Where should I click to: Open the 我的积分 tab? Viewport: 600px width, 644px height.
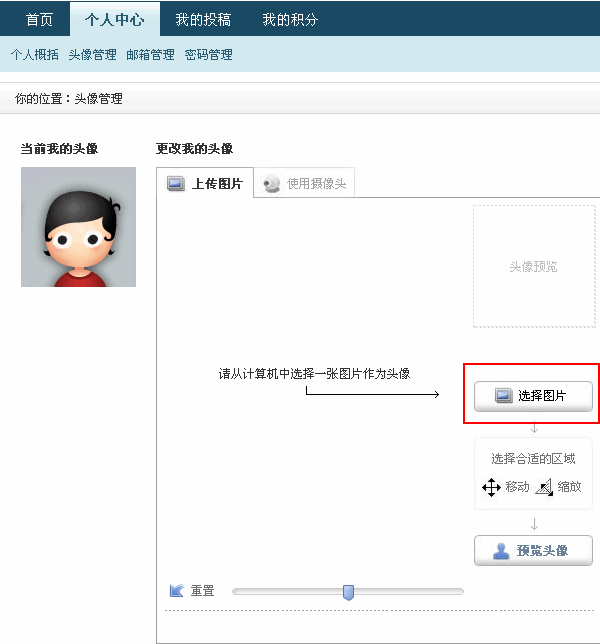290,19
